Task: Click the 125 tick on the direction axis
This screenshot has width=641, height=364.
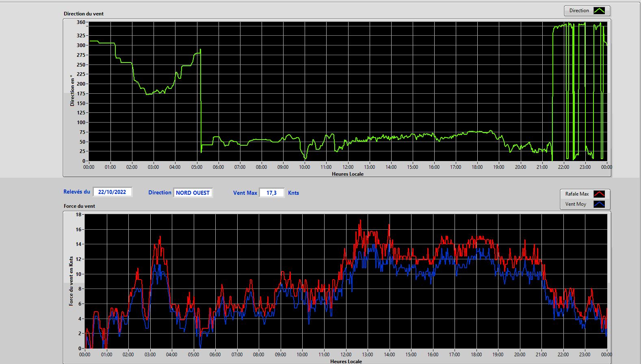Action: 81,113
